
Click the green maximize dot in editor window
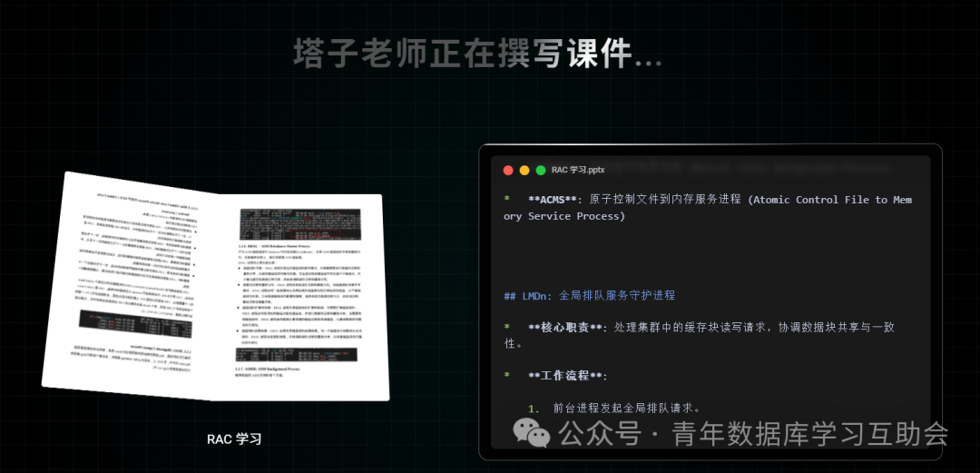pos(541,170)
